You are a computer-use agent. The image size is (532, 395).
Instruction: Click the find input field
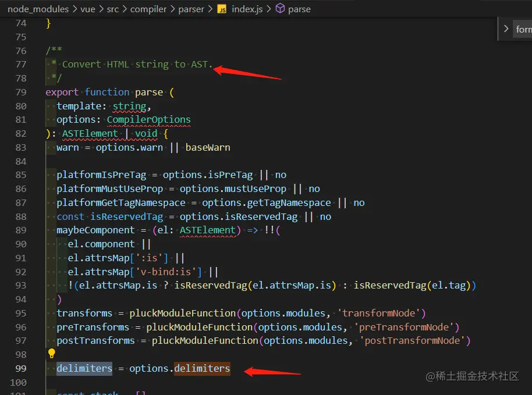[523, 29]
